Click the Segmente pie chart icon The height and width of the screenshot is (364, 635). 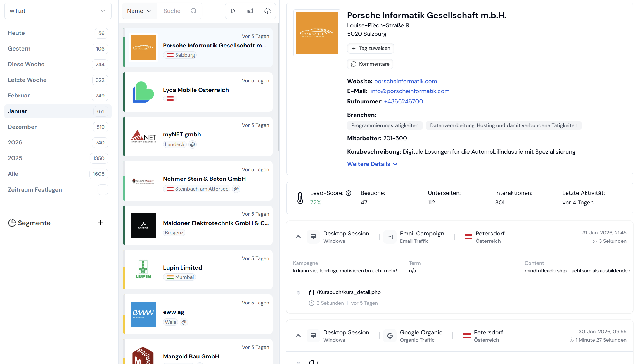click(x=12, y=223)
